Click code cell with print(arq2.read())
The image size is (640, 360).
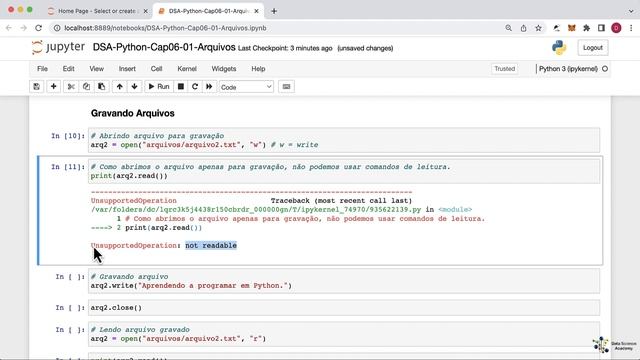[x=344, y=171]
